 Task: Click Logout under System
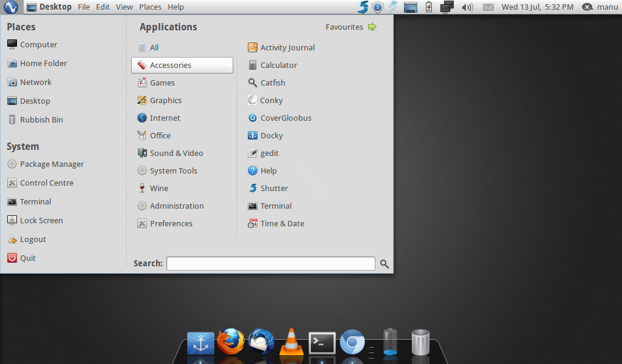coord(27,239)
